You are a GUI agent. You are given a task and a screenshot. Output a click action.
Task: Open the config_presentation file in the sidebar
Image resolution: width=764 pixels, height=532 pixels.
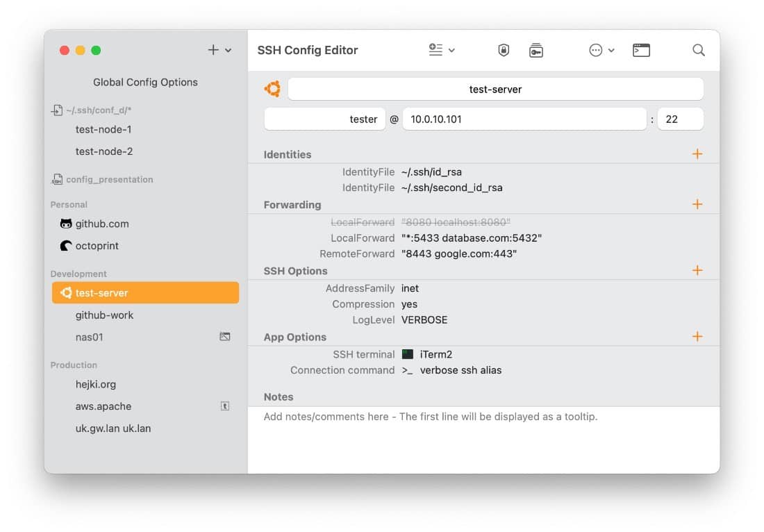(110, 179)
